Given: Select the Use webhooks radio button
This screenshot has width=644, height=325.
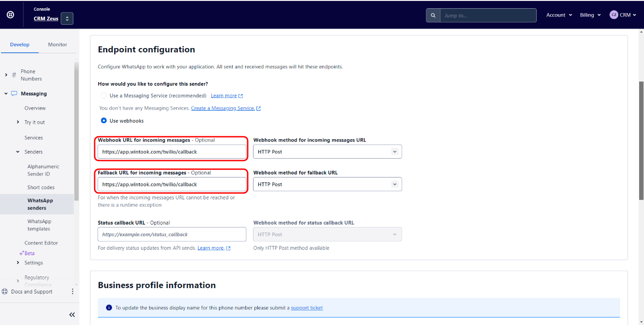Looking at the screenshot, I should point(103,121).
